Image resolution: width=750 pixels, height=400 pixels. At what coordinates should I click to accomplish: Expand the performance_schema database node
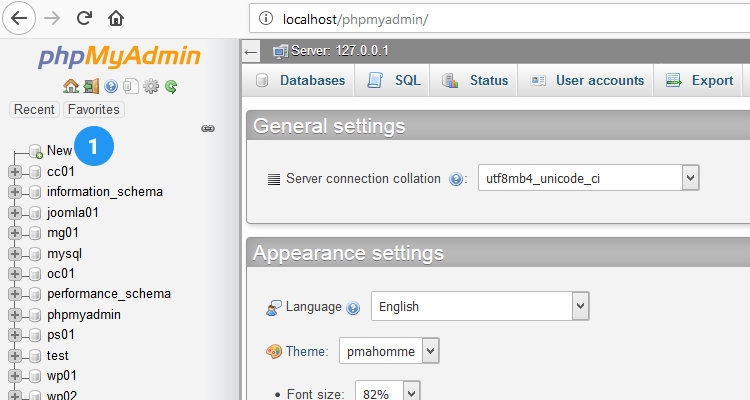tap(15, 294)
